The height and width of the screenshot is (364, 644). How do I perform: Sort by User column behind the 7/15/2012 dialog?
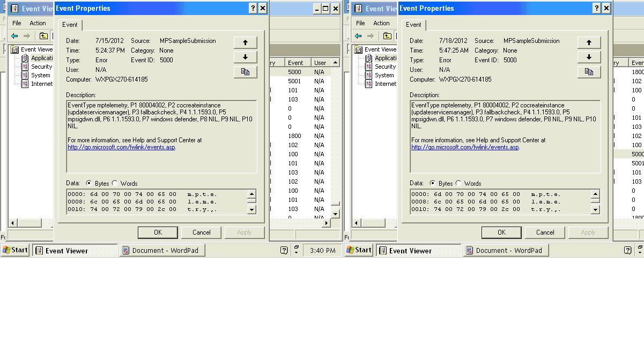click(x=321, y=63)
